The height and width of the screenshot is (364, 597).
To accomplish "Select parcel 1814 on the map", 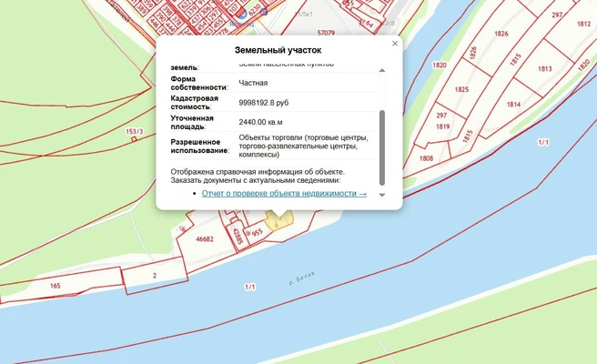I will tap(513, 105).
